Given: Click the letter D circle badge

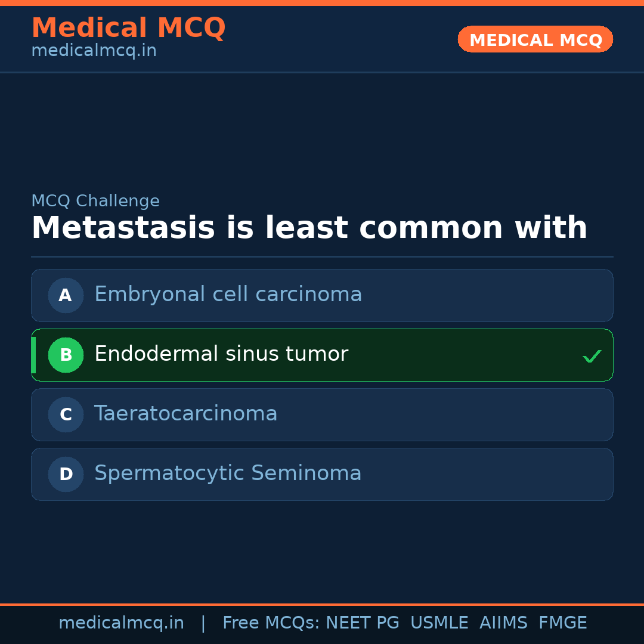Looking at the screenshot, I should click(66, 474).
